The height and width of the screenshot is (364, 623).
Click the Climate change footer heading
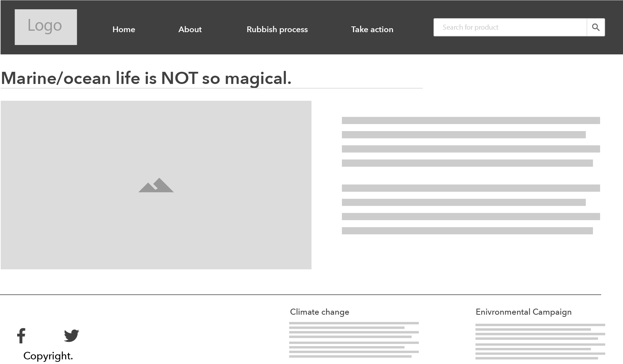(319, 312)
